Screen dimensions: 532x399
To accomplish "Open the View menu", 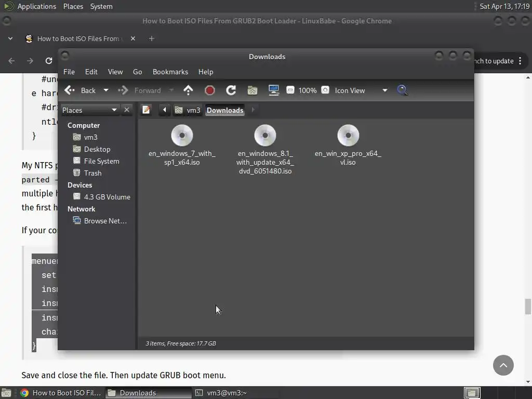I will pyautogui.click(x=115, y=72).
